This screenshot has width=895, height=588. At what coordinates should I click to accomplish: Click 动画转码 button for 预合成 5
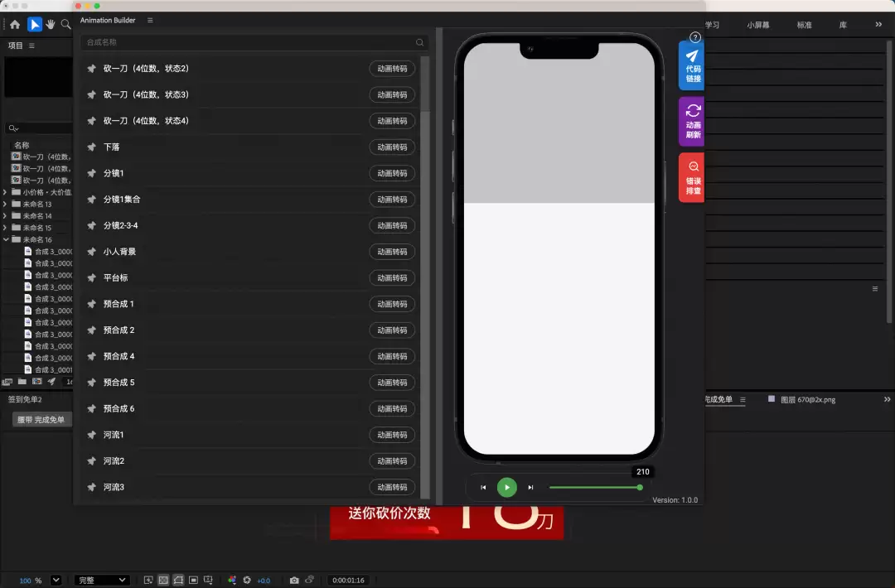pyautogui.click(x=392, y=383)
